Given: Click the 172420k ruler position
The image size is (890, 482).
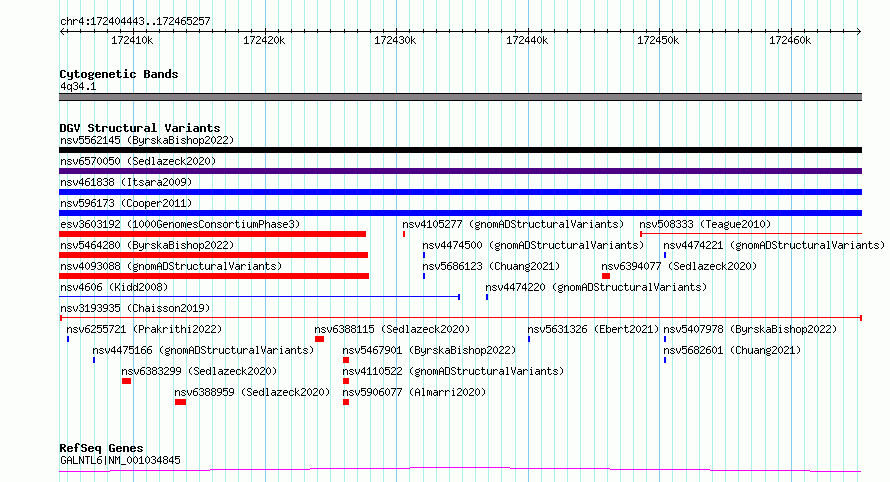Looking at the screenshot, I should [264, 40].
